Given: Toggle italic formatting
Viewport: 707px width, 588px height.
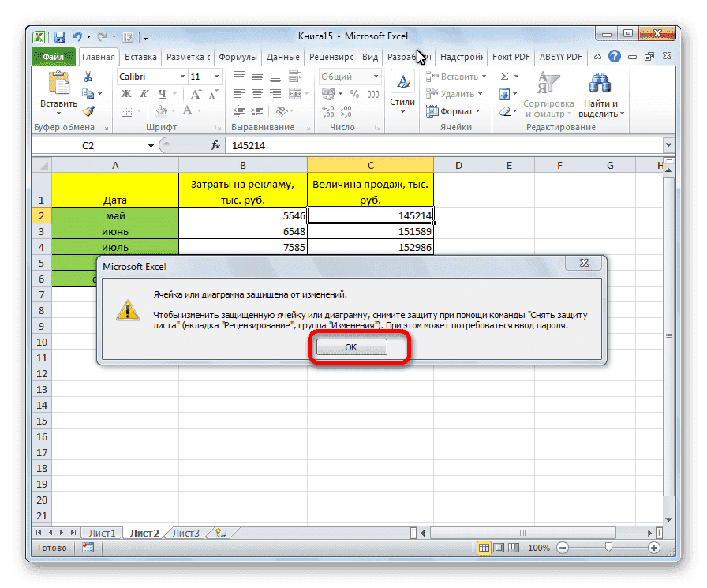Looking at the screenshot, I should point(144,94).
